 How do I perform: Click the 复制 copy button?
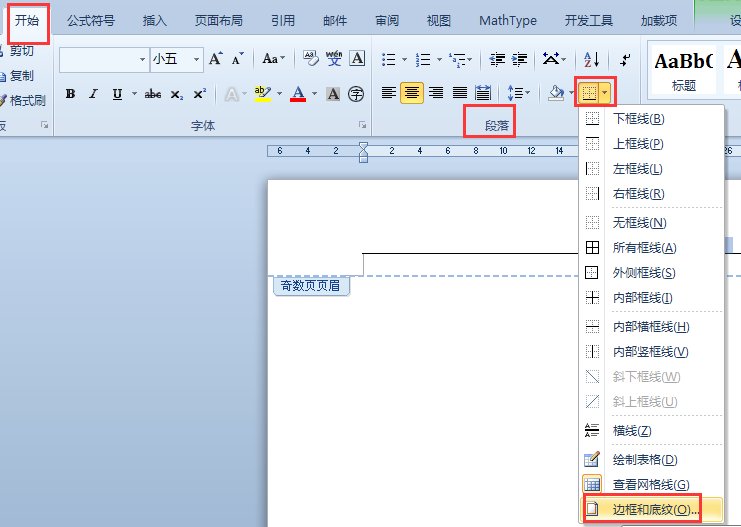pyautogui.click(x=21, y=75)
